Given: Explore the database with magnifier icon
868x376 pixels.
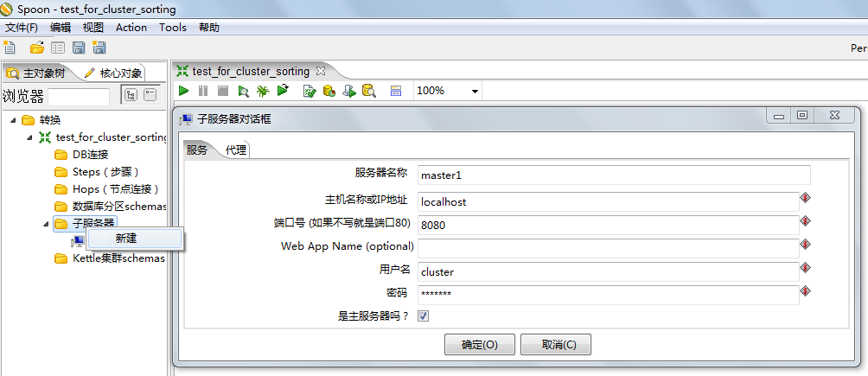Looking at the screenshot, I should pyautogui.click(x=369, y=91).
